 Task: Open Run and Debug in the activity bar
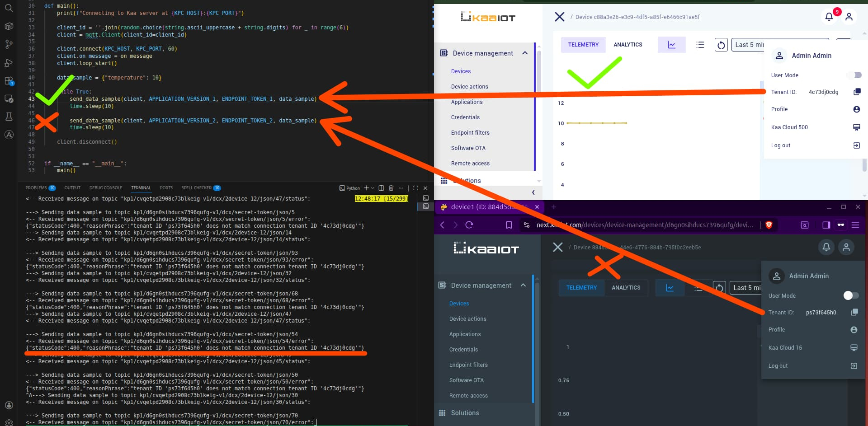9,63
